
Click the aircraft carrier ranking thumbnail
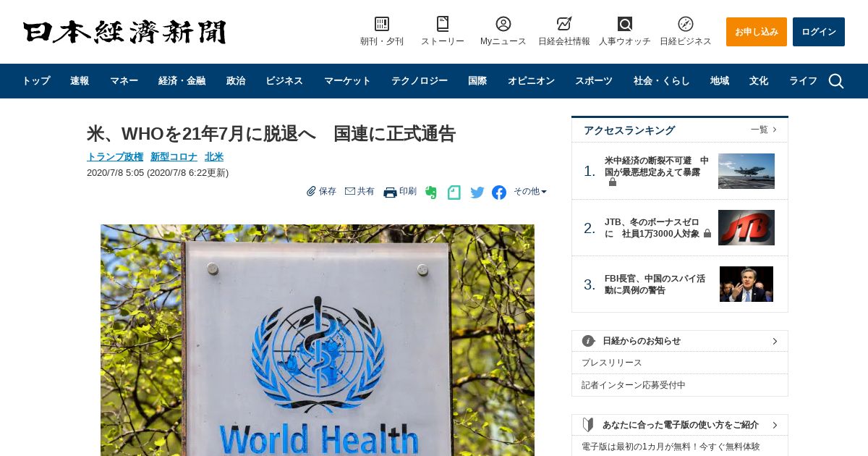click(x=746, y=171)
